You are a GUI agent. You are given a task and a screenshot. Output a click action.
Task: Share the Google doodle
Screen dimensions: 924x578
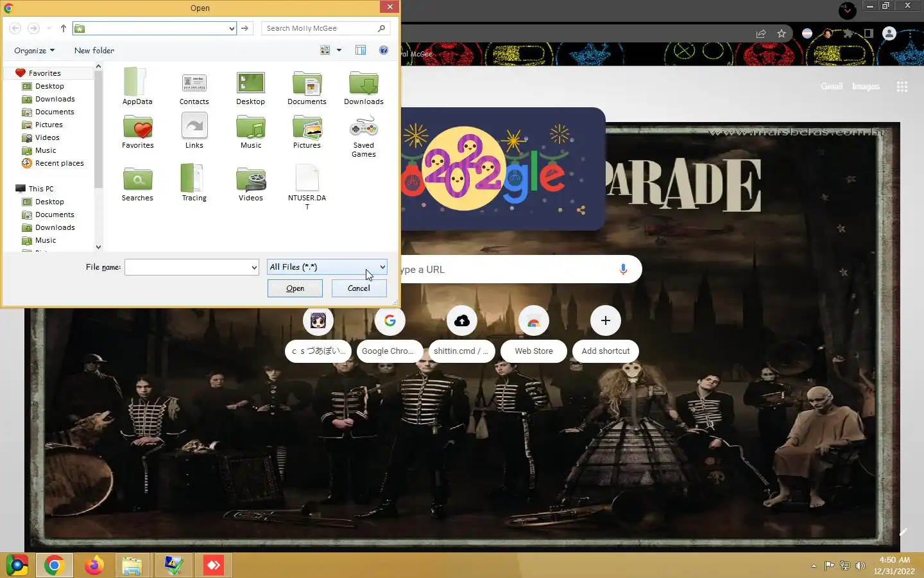pyautogui.click(x=581, y=210)
